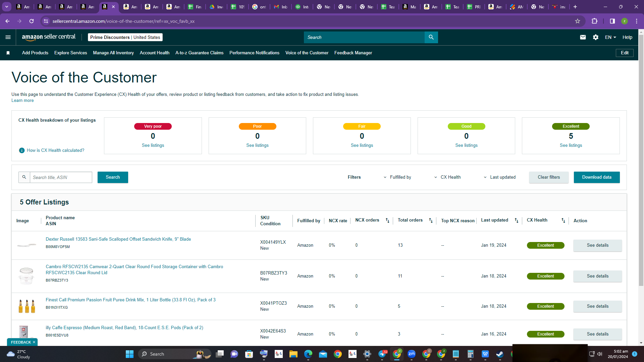The height and width of the screenshot is (362, 644).
Task: Open Add Products menu item
Action: point(35,53)
